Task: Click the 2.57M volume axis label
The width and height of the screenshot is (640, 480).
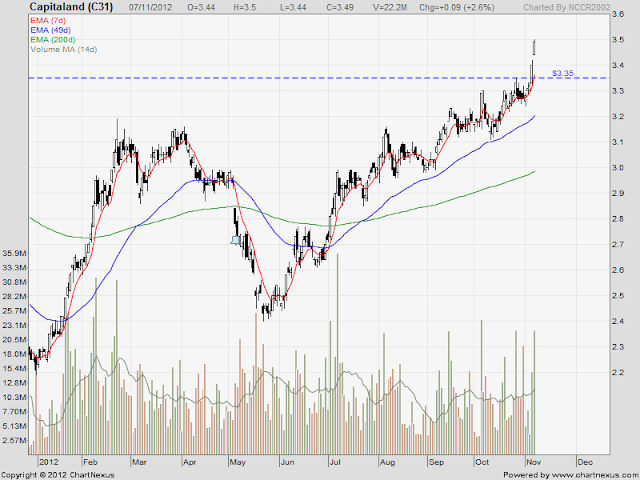Action: pyautogui.click(x=14, y=440)
